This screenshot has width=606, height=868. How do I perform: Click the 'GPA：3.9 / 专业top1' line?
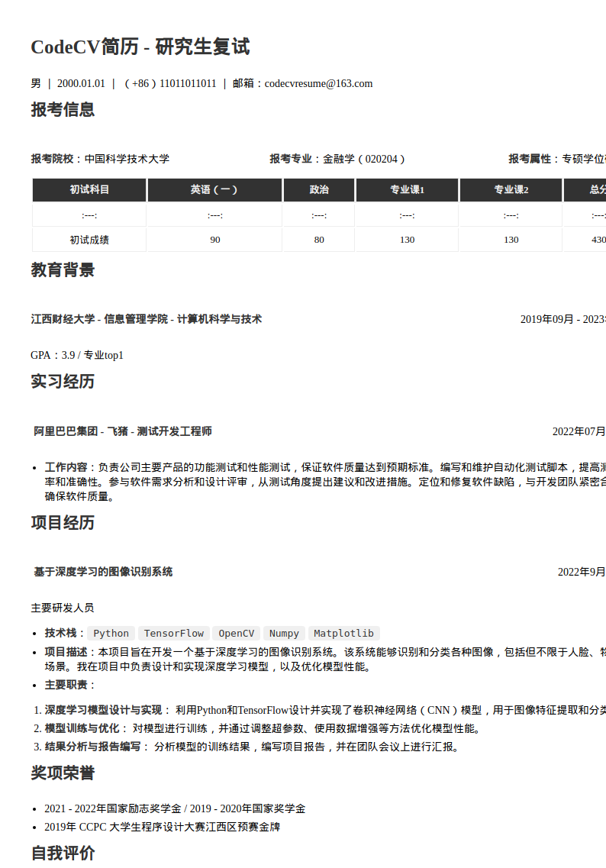77,356
